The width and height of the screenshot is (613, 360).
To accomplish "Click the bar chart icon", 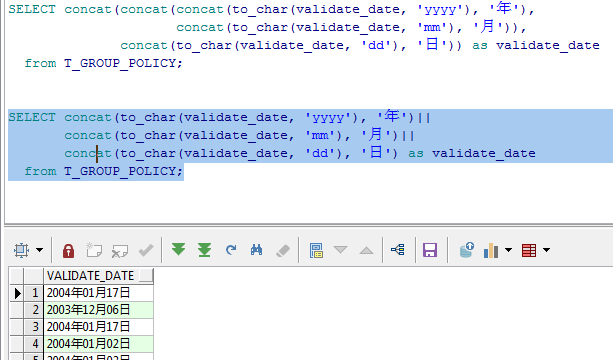I will [491, 251].
